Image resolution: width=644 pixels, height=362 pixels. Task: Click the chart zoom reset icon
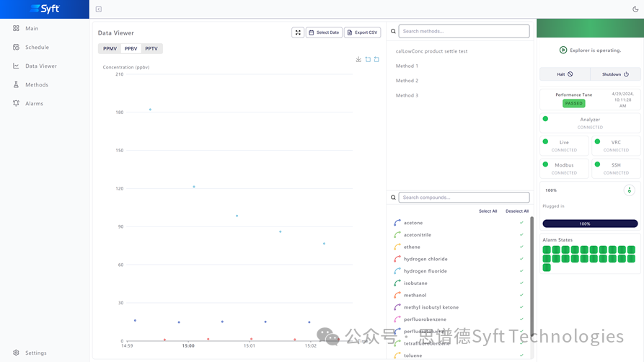(x=376, y=59)
